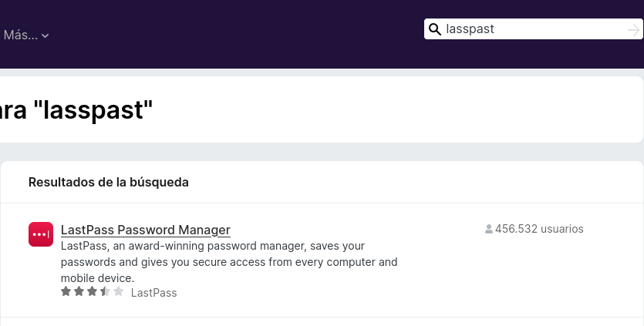The height and width of the screenshot is (326, 644).
Task: Click the LastPass extension description text
Action: pos(228,262)
